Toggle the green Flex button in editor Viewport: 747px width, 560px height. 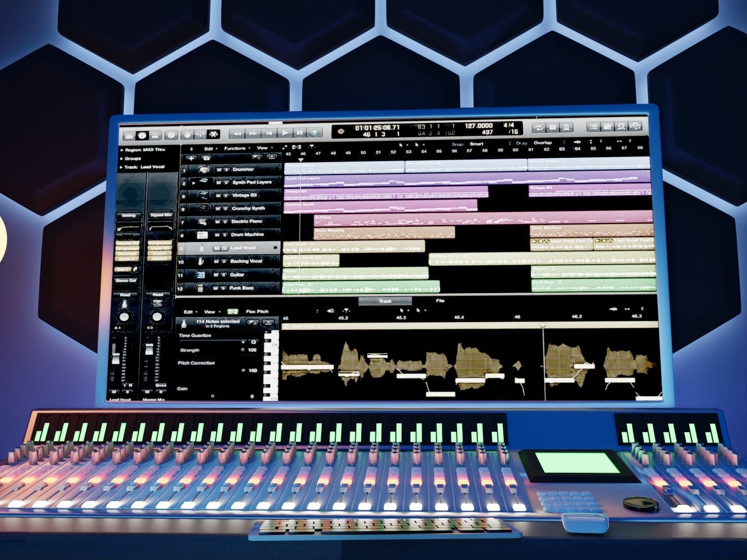(x=232, y=312)
